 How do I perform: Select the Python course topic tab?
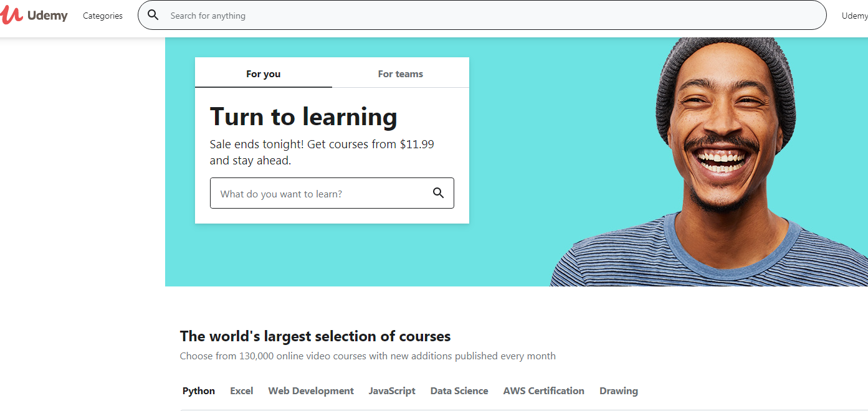tap(199, 391)
